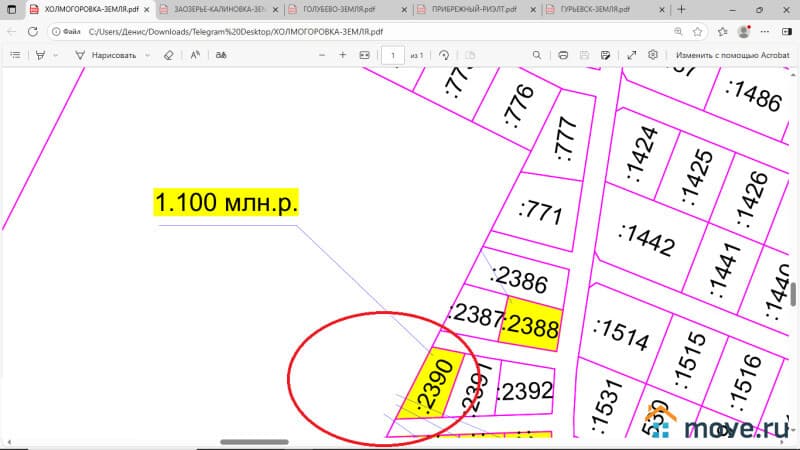This screenshot has height=450, width=800.
Task: Click the page number input field
Action: click(x=394, y=55)
